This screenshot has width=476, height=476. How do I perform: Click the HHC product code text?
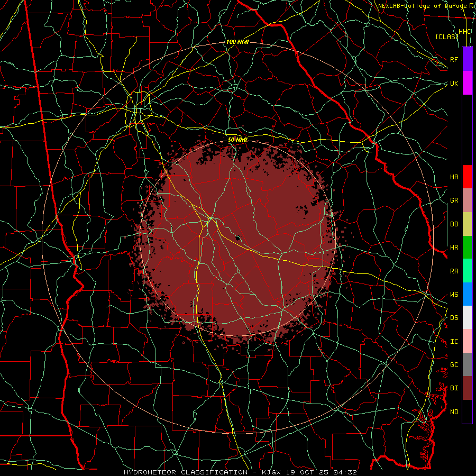pos(464,32)
